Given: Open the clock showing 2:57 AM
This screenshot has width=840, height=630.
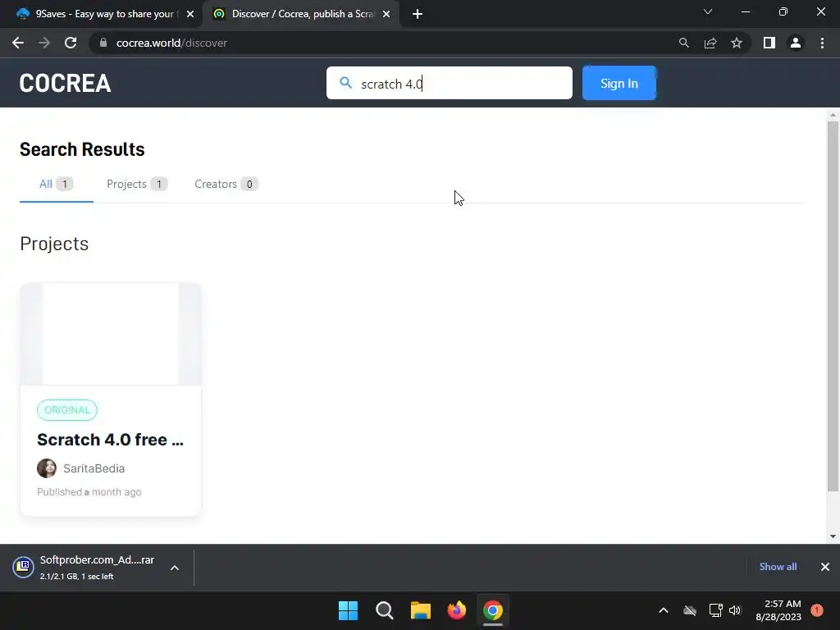Looking at the screenshot, I should pyautogui.click(x=778, y=610).
